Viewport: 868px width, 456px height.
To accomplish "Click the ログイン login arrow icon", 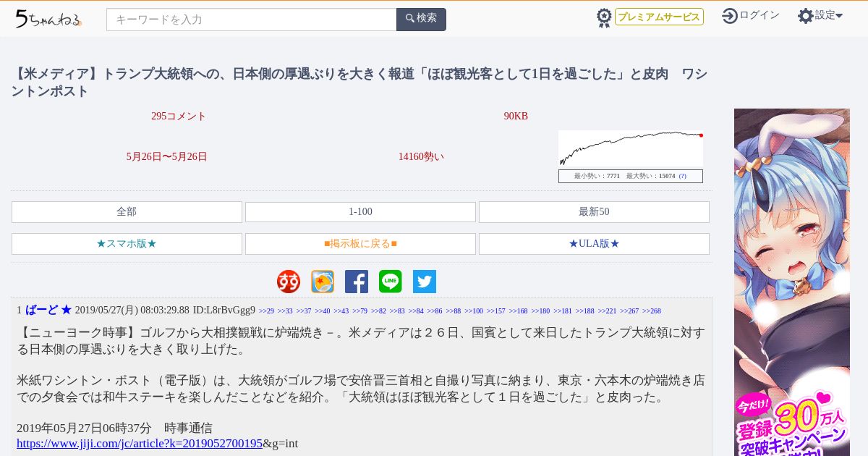I will click(x=730, y=16).
